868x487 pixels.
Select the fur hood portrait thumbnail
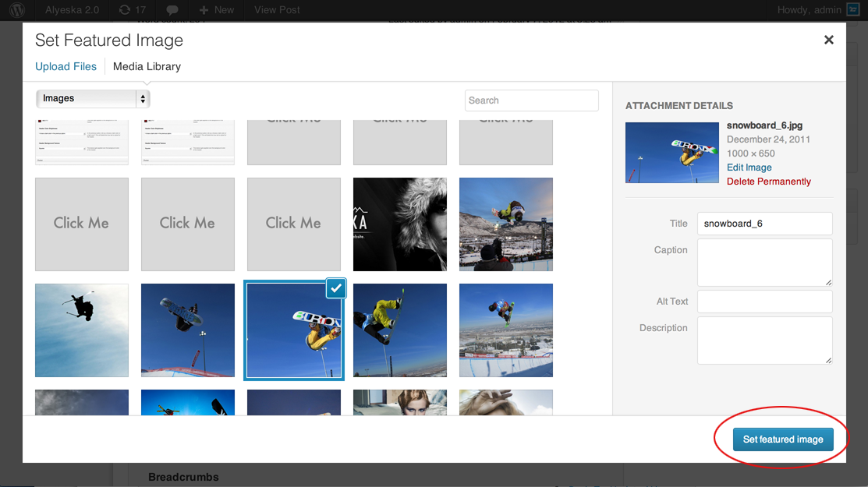(x=399, y=224)
